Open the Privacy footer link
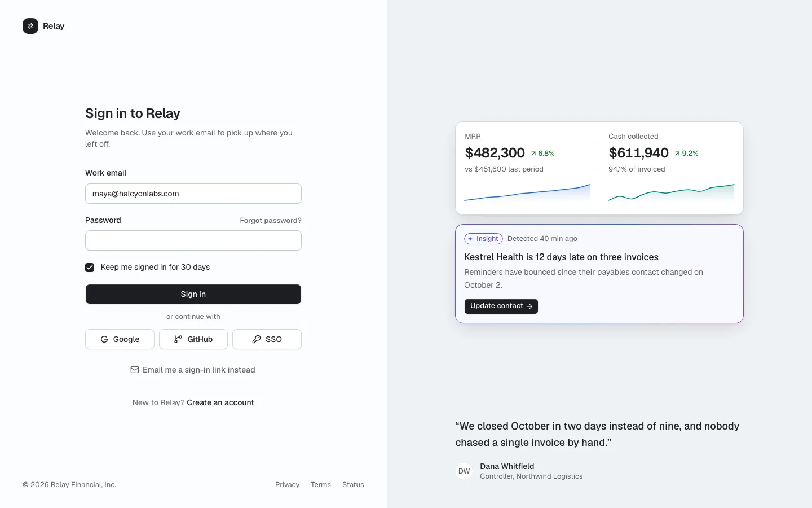812x508 pixels. [287, 485]
